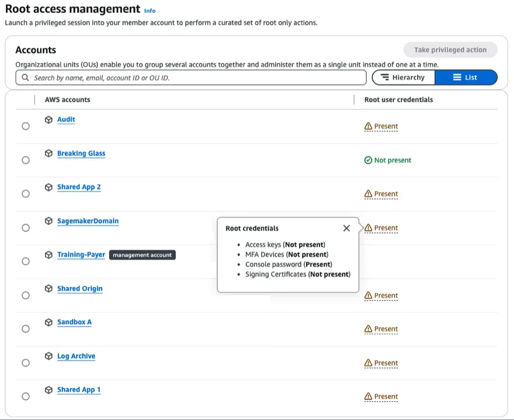
Task: Click the magnifier icon in search box
Action: tap(25, 78)
